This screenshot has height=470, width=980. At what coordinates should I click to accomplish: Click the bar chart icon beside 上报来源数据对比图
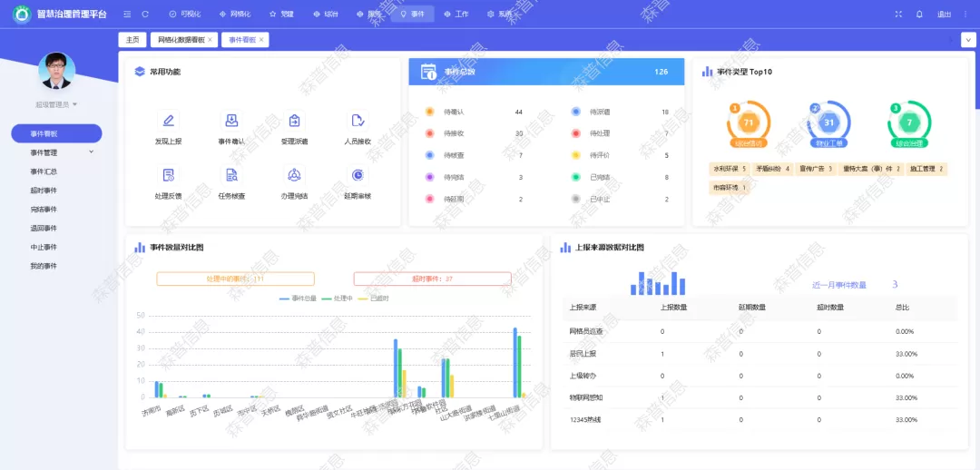(x=565, y=248)
